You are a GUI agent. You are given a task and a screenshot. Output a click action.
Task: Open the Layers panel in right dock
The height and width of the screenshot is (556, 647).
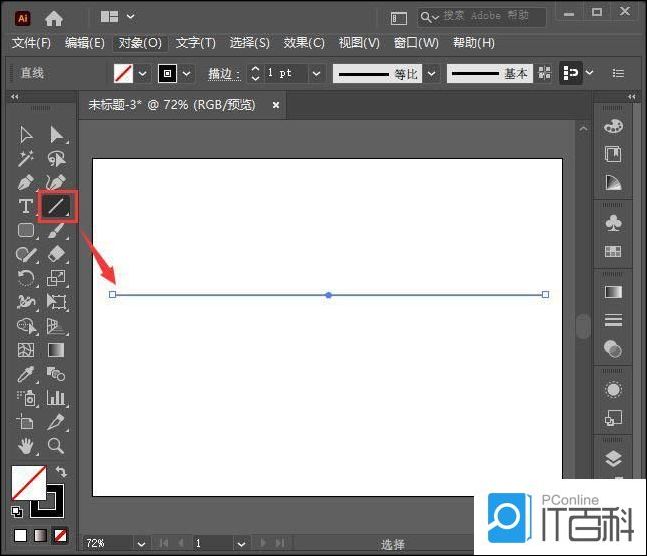613,459
